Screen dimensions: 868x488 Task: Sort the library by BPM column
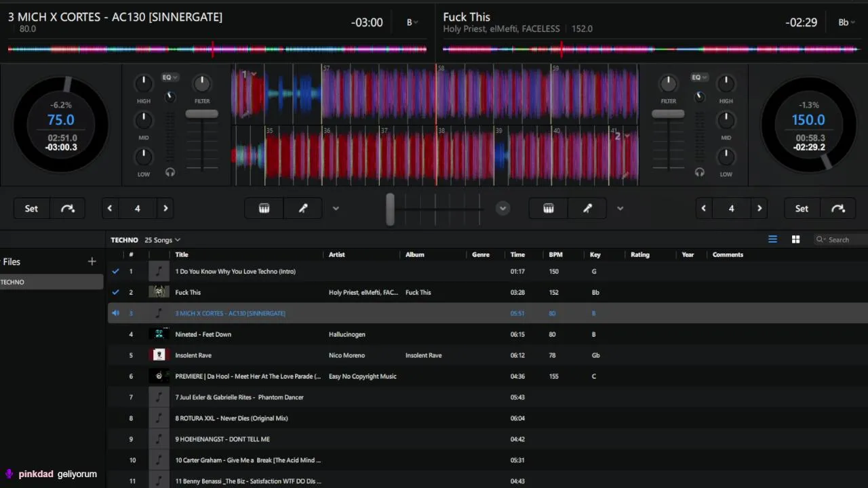(x=556, y=255)
